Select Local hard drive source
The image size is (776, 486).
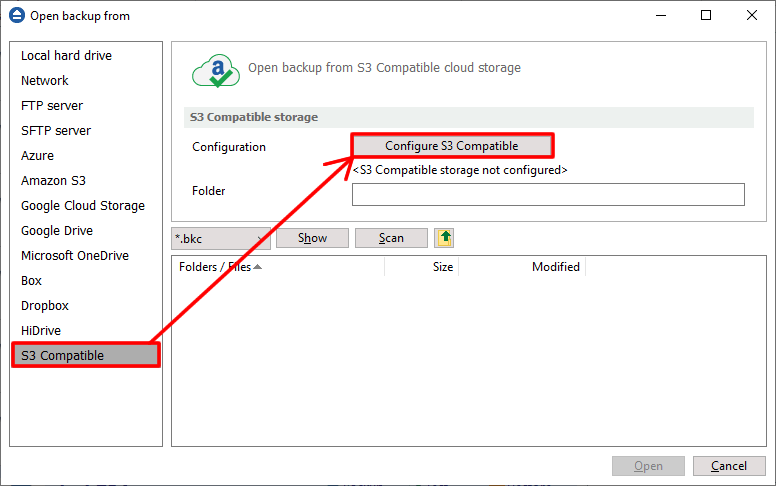(66, 56)
